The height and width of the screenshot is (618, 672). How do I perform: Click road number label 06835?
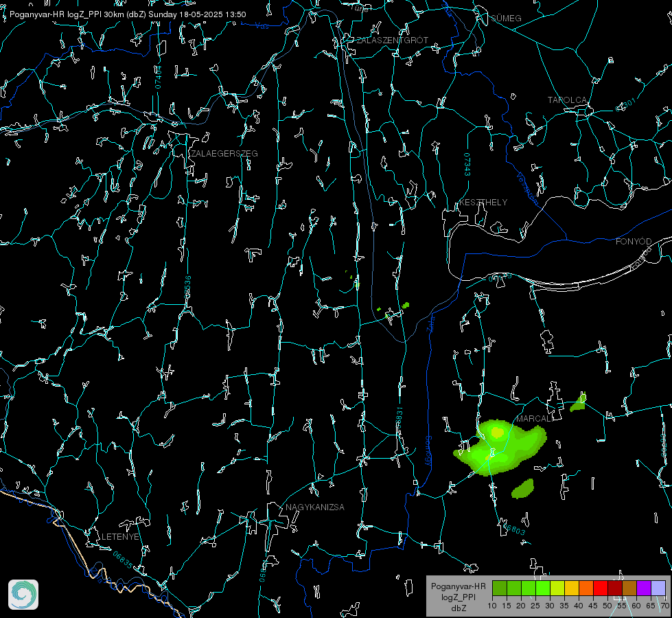pyautogui.click(x=123, y=560)
